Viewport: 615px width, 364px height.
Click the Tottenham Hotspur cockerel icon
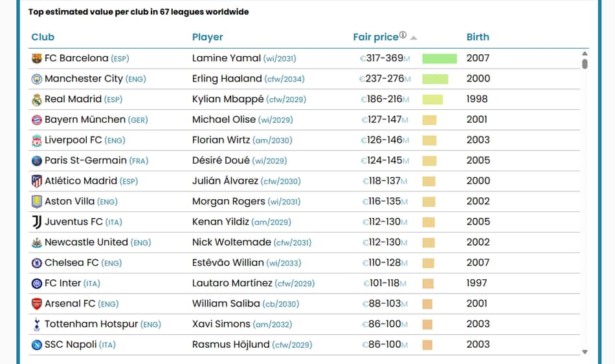point(36,324)
